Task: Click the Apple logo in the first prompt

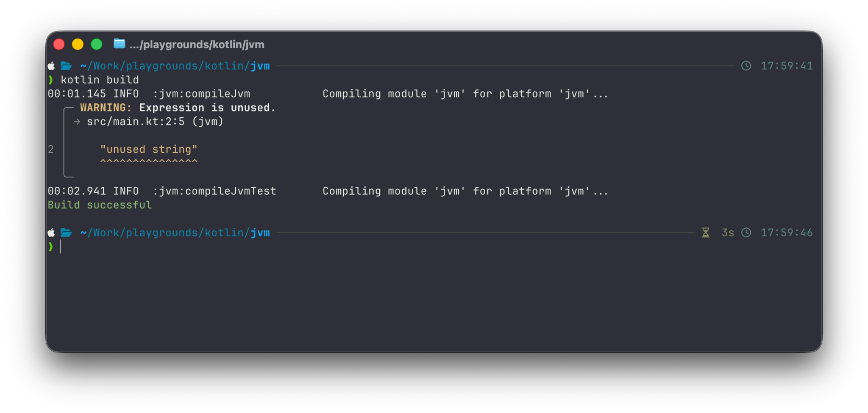Action: (51, 66)
